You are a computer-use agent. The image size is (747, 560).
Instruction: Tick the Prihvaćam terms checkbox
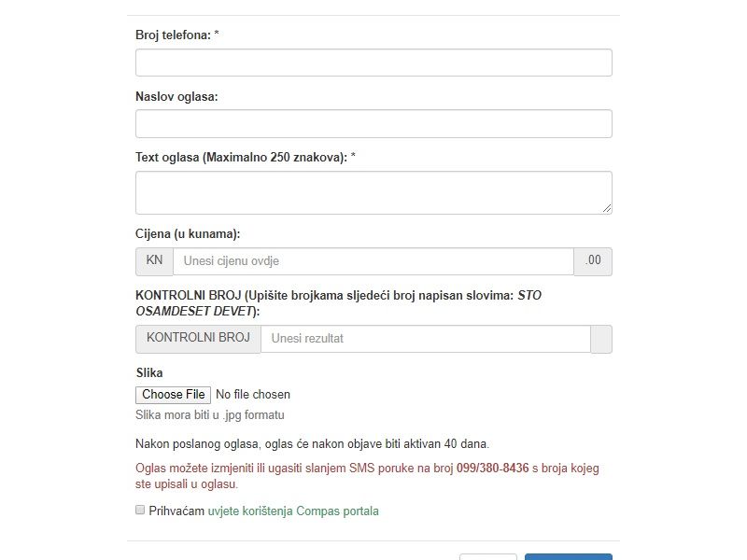click(140, 511)
